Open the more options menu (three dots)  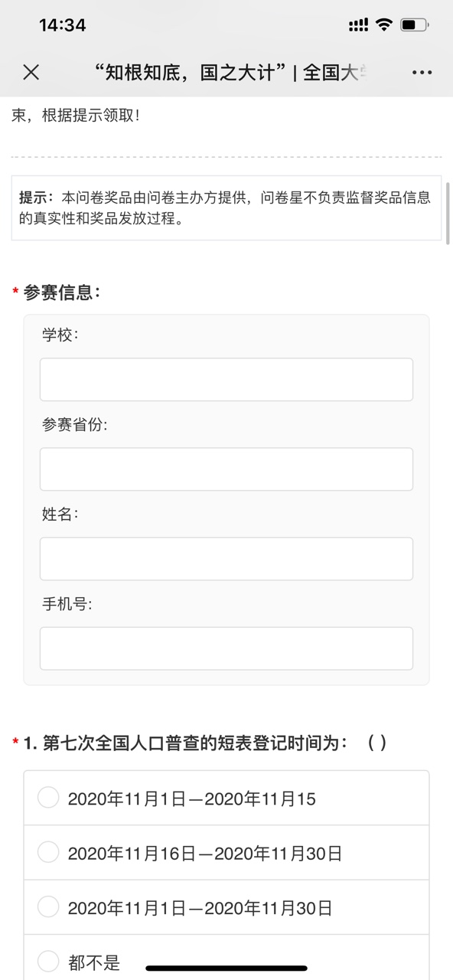422,72
